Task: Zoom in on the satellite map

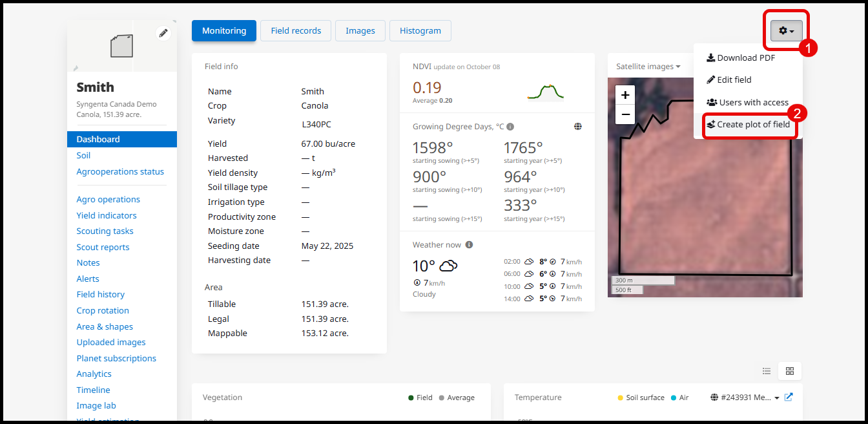Action: [625, 95]
